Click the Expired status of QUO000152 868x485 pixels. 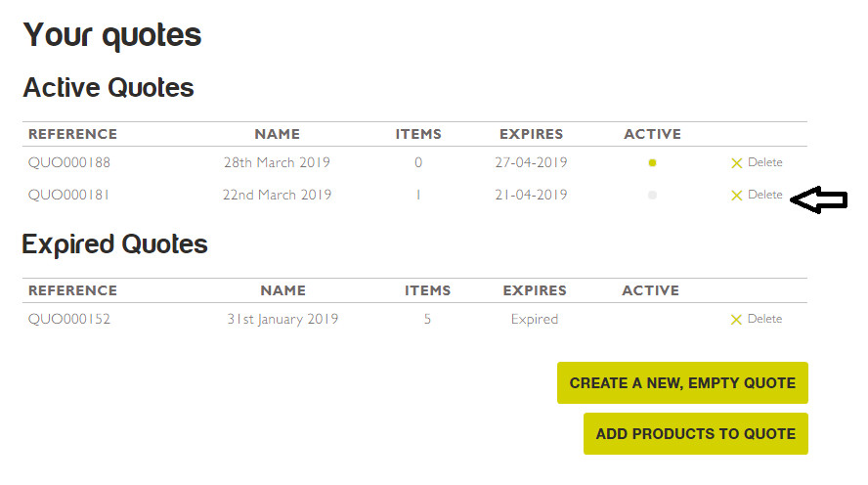coord(534,319)
